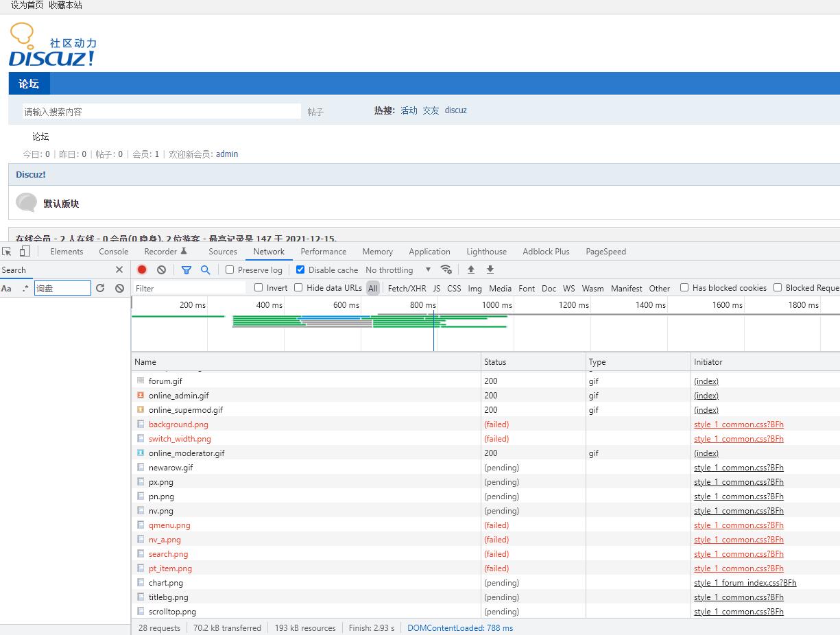
Task: Uncheck the Disable cache checkbox
Action: click(300, 269)
